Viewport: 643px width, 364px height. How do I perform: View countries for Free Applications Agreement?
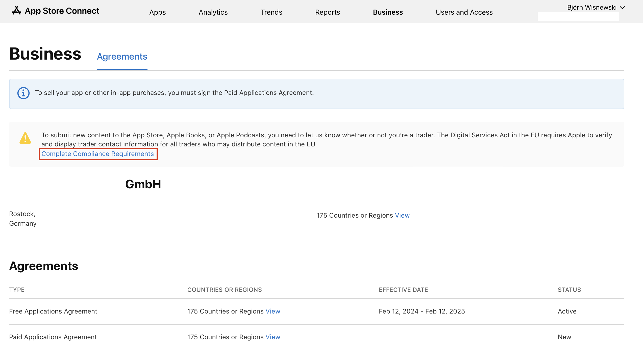(x=273, y=311)
